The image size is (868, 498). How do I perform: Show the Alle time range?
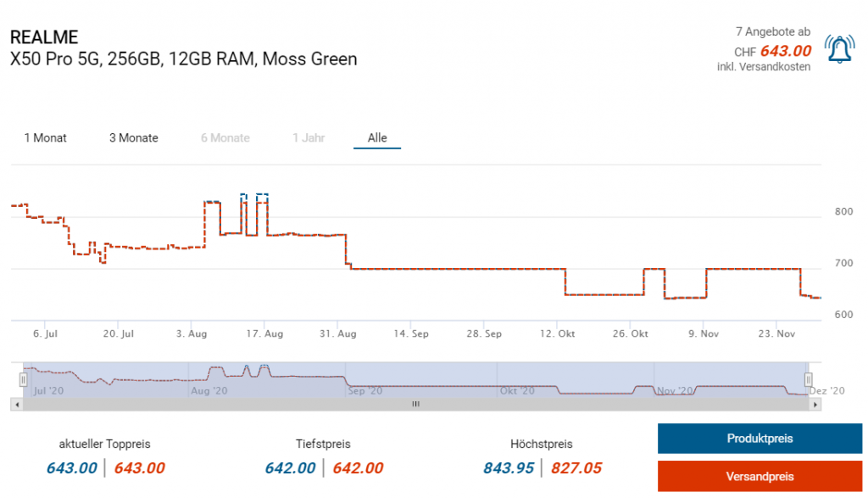click(x=377, y=138)
